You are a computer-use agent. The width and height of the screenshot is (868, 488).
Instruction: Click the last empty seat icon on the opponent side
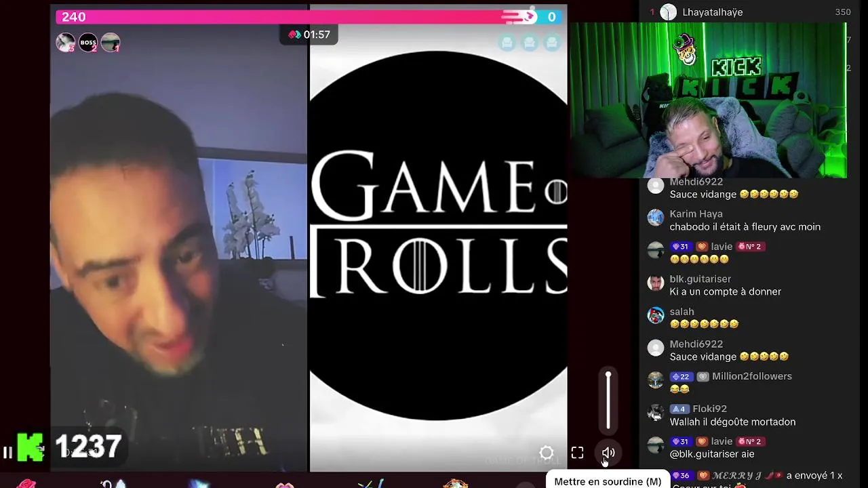tap(553, 43)
